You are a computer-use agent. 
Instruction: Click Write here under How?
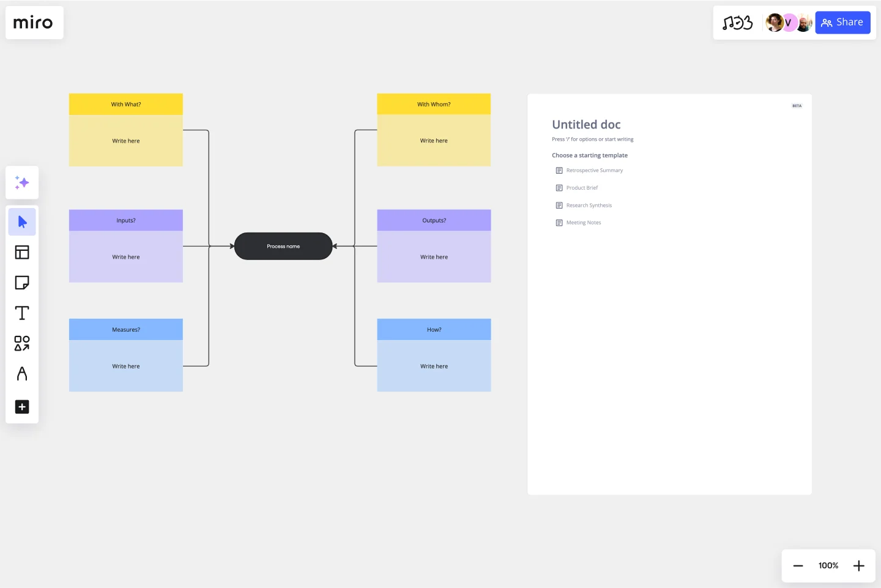(x=434, y=367)
